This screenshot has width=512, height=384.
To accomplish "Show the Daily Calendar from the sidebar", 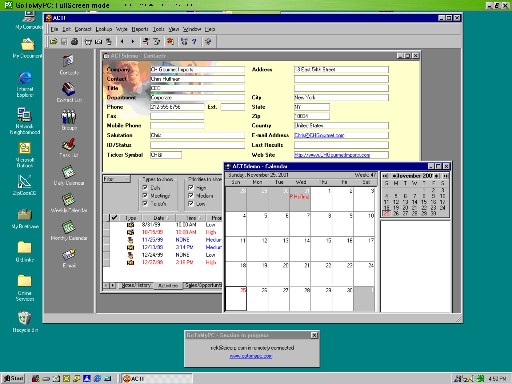I will 69,175.
